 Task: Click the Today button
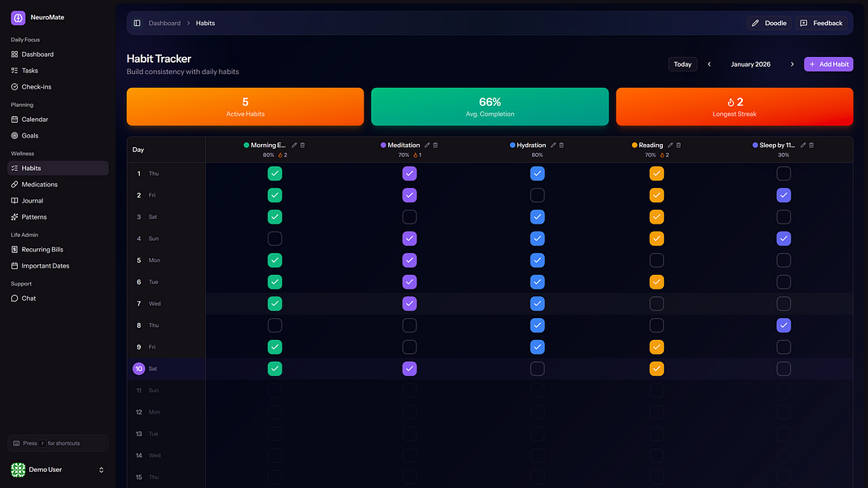(683, 64)
